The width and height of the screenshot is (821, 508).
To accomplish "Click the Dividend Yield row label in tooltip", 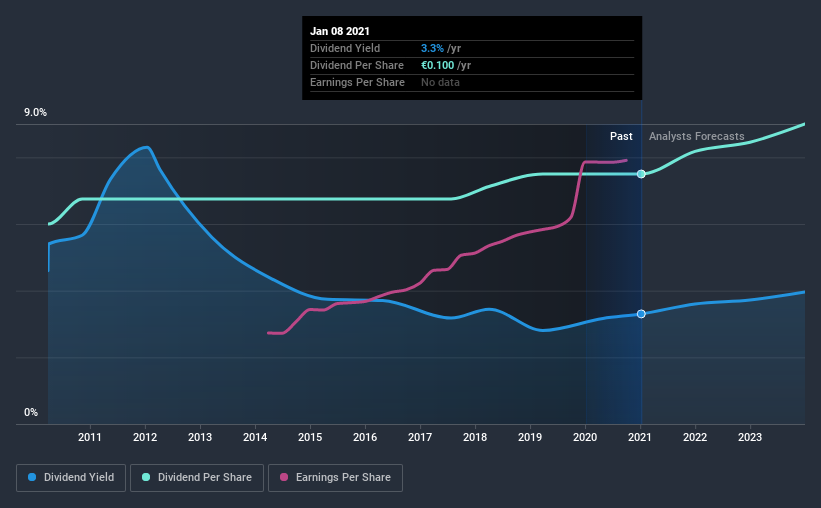I will [345, 48].
